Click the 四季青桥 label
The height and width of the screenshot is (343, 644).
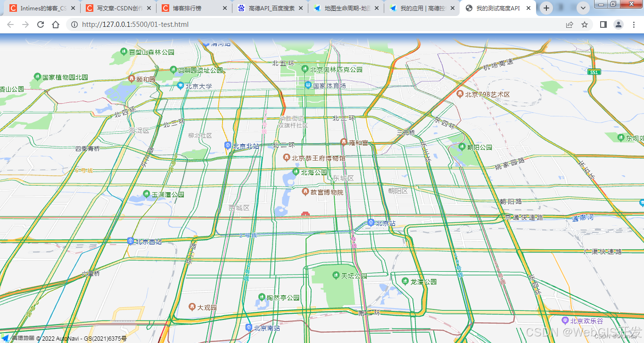coord(87,148)
